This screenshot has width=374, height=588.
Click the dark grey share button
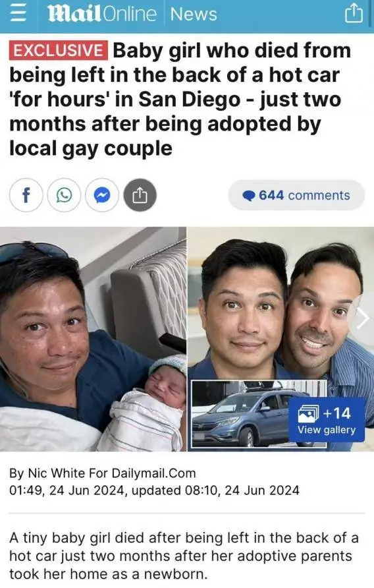tap(140, 195)
